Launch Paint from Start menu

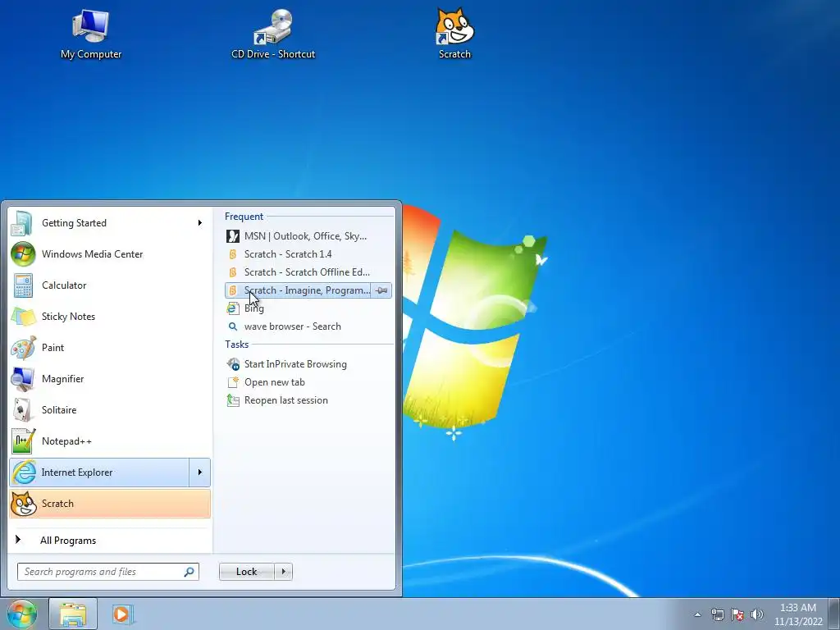[x=110, y=347]
